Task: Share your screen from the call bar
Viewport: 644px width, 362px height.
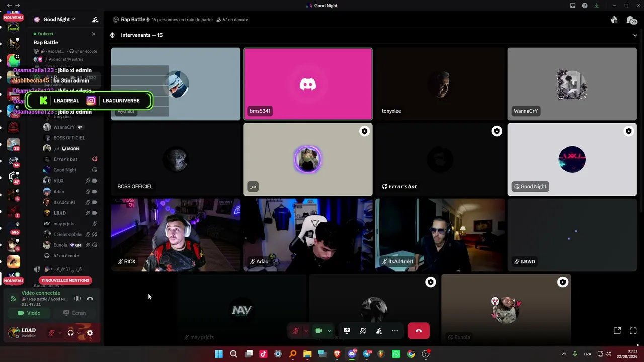Action: (347, 331)
